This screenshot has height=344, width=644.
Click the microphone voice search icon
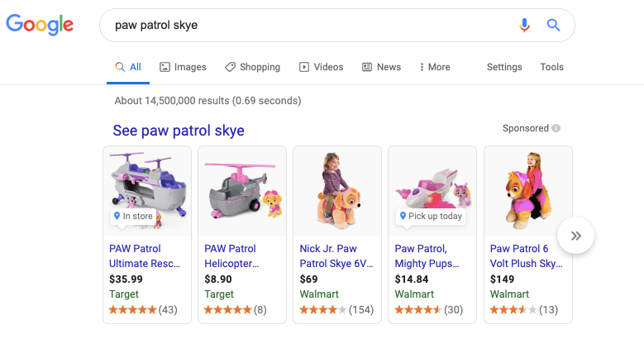click(524, 25)
